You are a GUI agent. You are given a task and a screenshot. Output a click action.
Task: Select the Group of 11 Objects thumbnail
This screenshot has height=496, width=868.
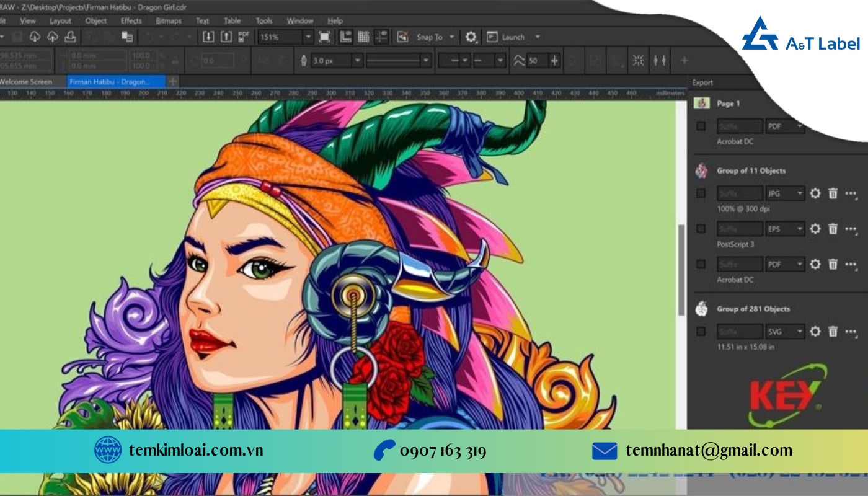pos(701,170)
